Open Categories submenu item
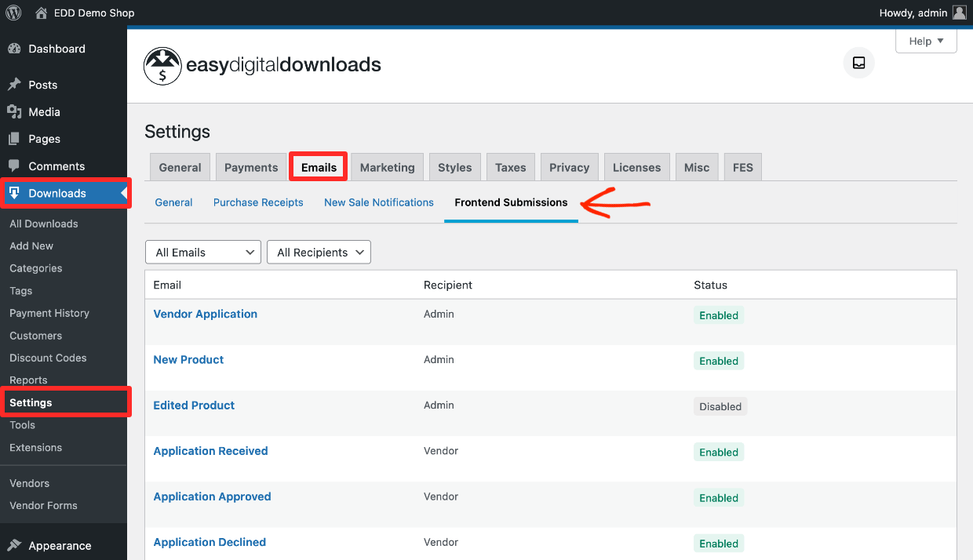This screenshot has width=973, height=560. click(35, 268)
